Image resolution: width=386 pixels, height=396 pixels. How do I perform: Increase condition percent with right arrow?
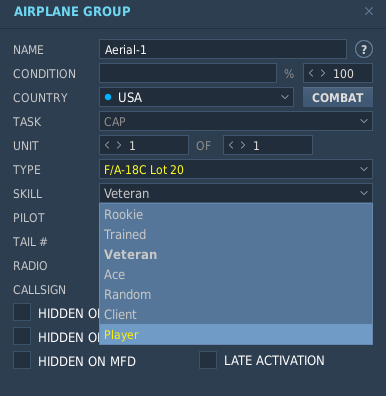[x=323, y=73]
